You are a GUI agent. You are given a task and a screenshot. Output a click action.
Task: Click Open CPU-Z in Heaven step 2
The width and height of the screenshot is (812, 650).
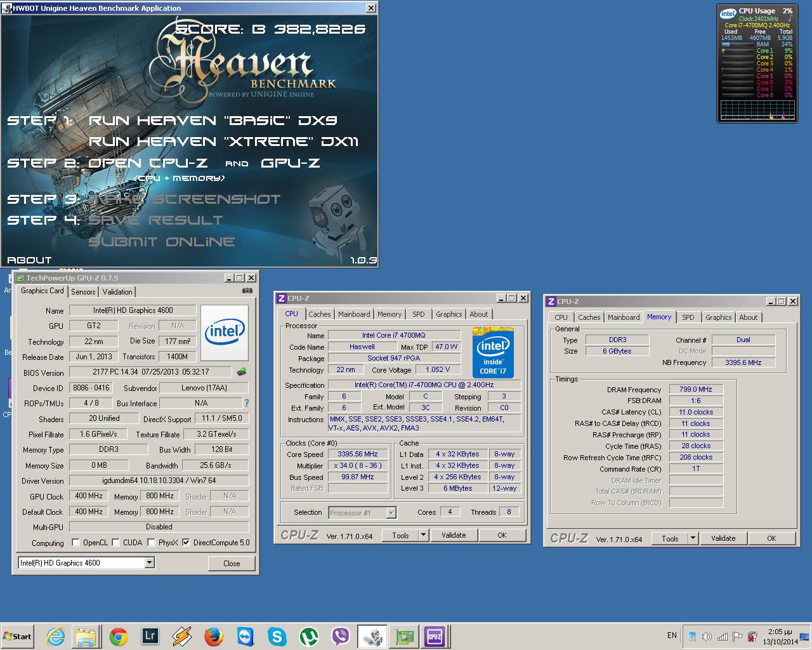tap(148, 162)
